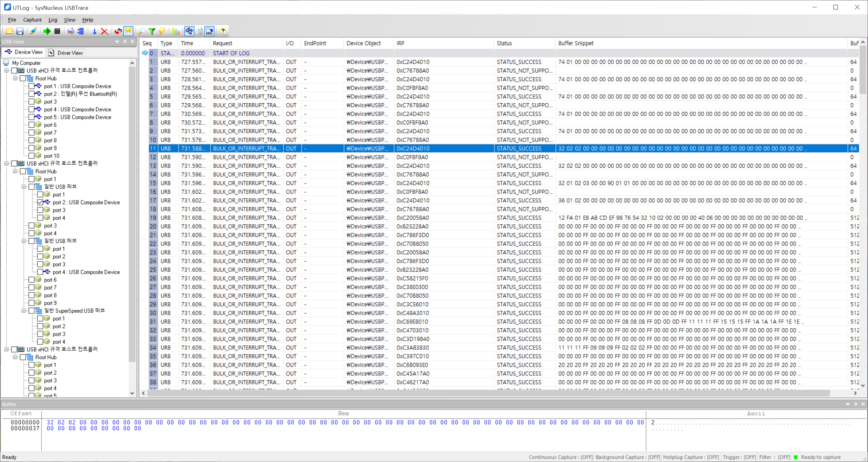The height and width of the screenshot is (462, 868).
Task: Click the Status column header
Action: 504,43
